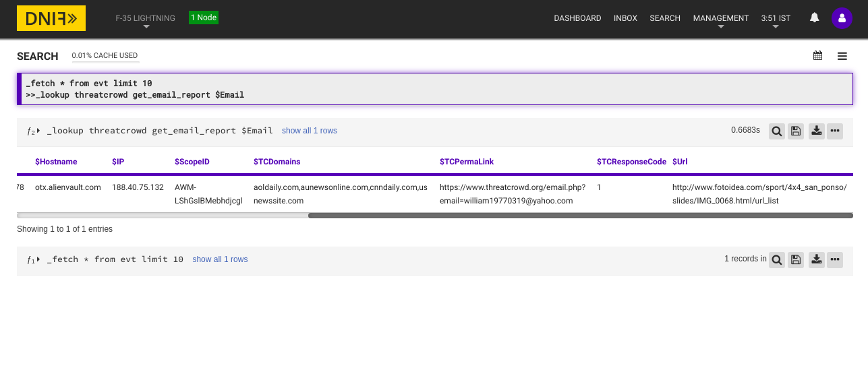868x382 pixels.
Task: Select the fotoidea.com URL cell
Action: click(x=759, y=194)
